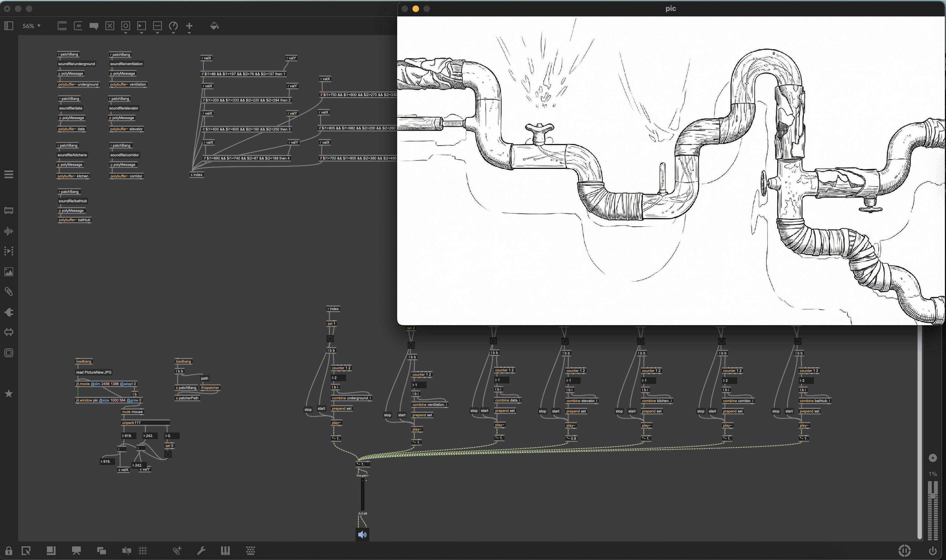Turn on audio with the speaker ezdac button
The width and height of the screenshot is (946, 560).
pyautogui.click(x=362, y=534)
